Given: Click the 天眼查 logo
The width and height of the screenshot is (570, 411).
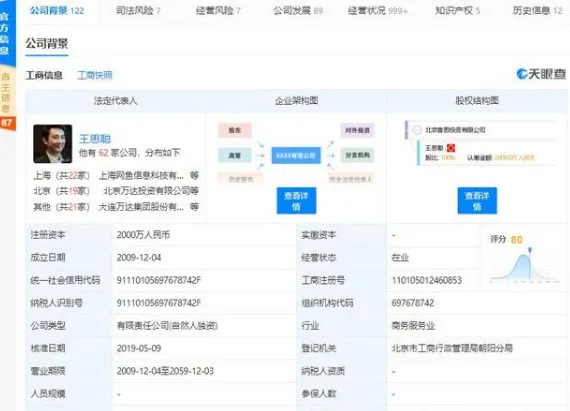Looking at the screenshot, I should tap(541, 74).
